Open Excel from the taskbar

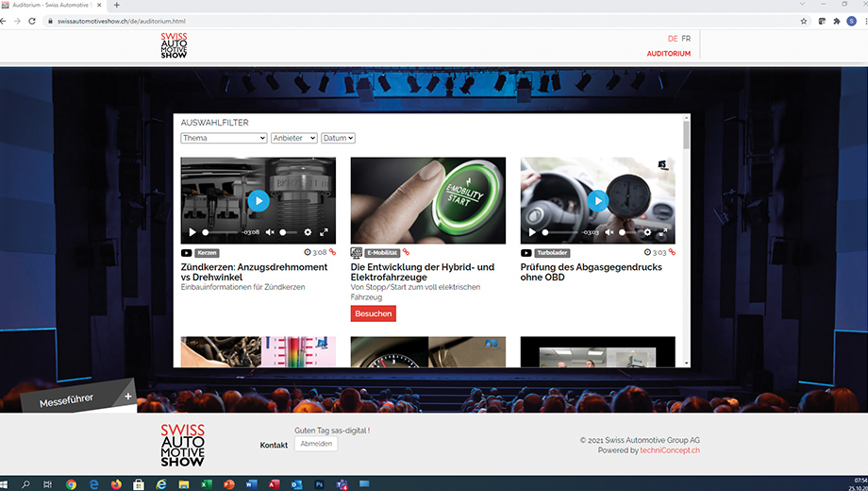coord(206,484)
